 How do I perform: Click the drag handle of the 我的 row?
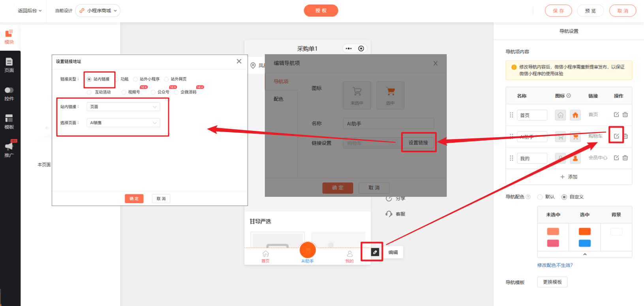click(x=511, y=158)
